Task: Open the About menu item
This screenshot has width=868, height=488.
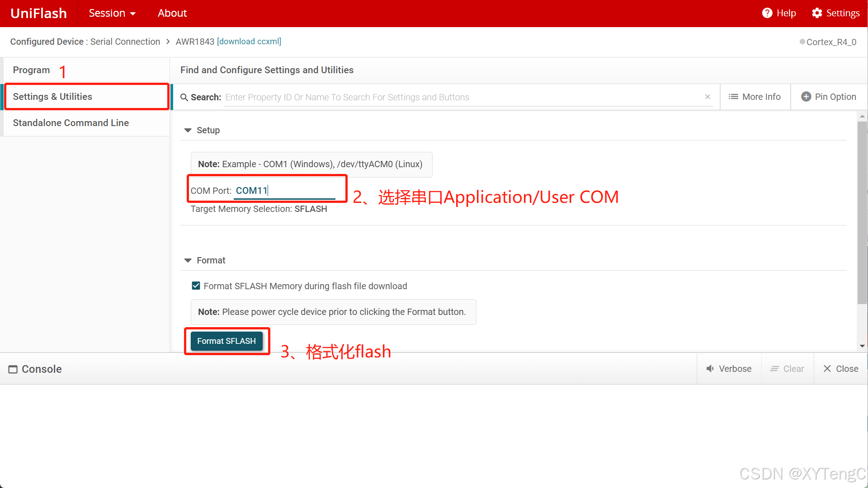Action: pos(172,13)
